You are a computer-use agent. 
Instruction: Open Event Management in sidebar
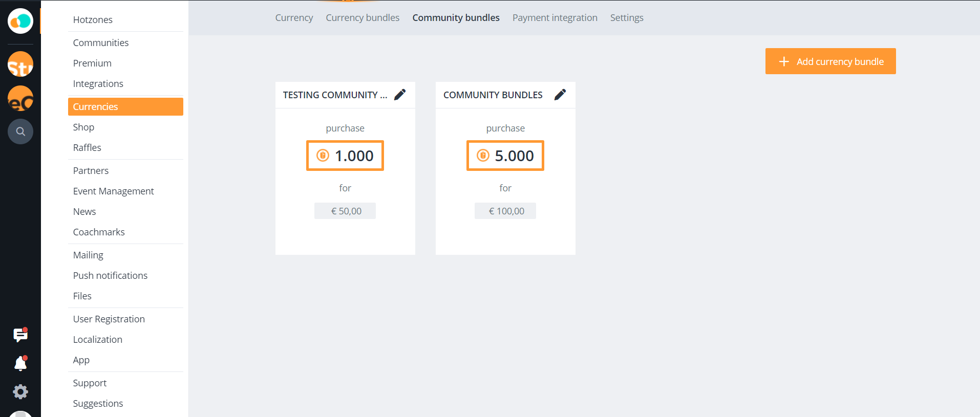click(x=113, y=191)
